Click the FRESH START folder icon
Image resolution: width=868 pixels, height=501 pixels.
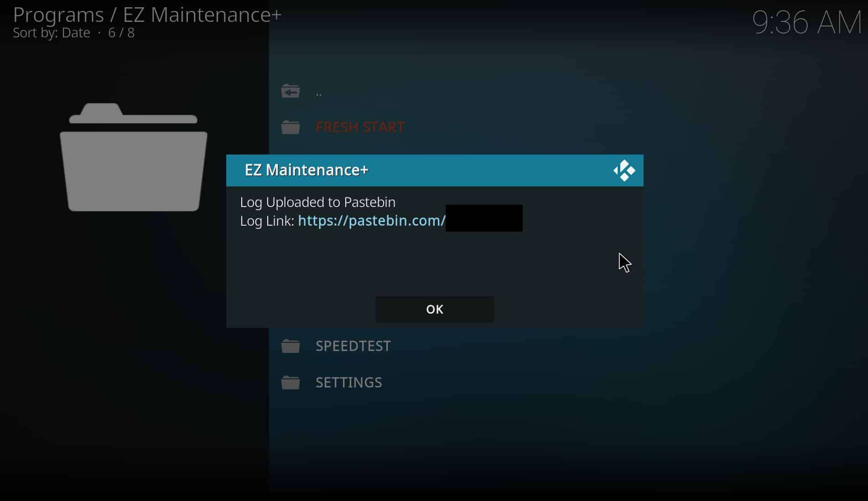tap(291, 127)
